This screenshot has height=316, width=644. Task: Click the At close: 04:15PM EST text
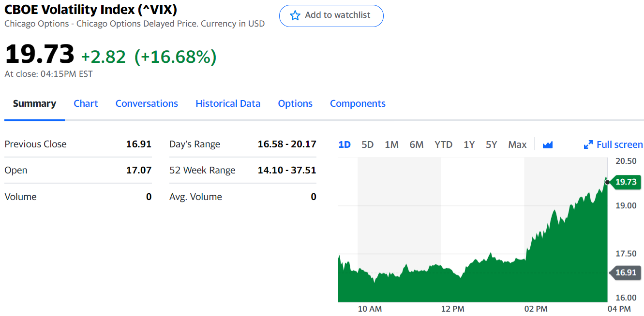click(x=48, y=74)
